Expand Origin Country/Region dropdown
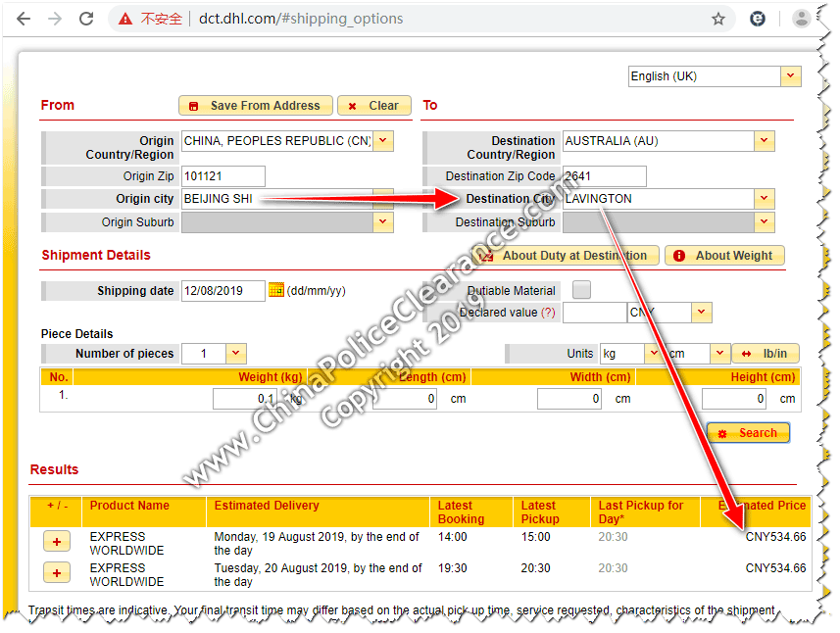This screenshot has height=633, width=840. (383, 141)
